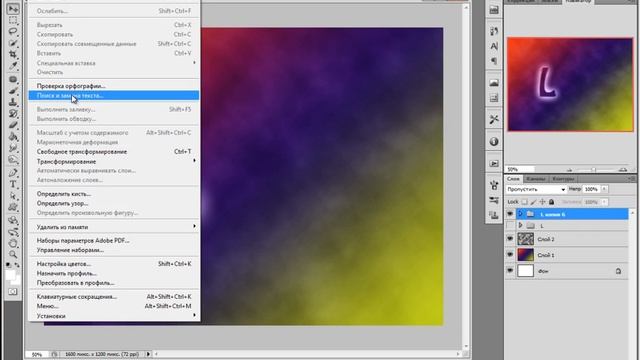Toggle lock position icon

pyautogui.click(x=542, y=202)
